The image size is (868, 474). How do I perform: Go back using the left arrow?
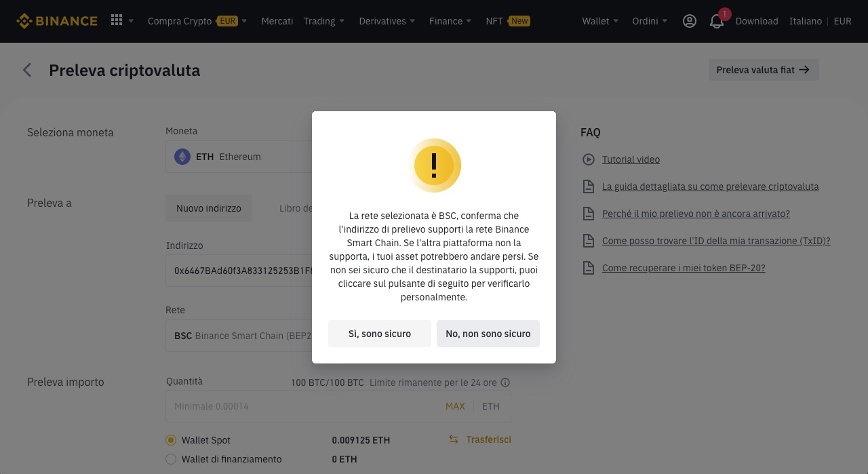click(27, 70)
